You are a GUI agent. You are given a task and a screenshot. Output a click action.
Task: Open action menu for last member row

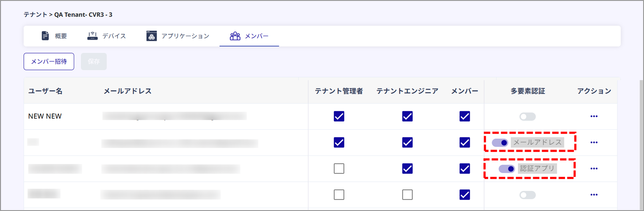(x=594, y=195)
